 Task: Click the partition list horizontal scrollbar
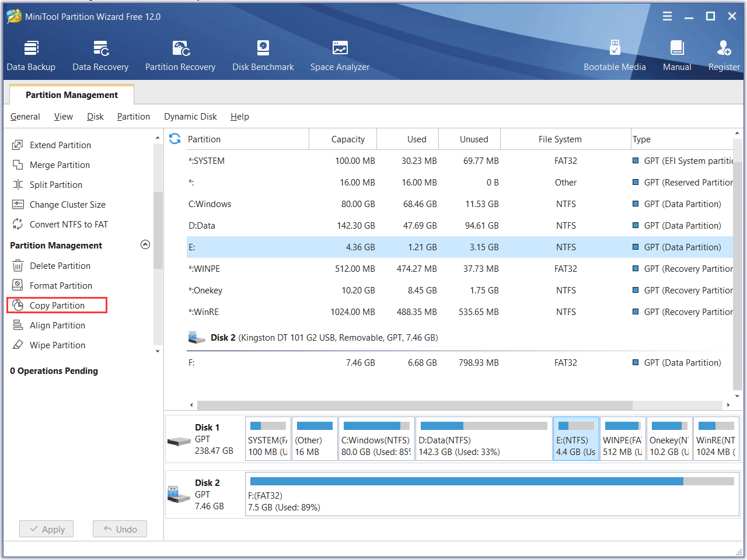(414, 405)
